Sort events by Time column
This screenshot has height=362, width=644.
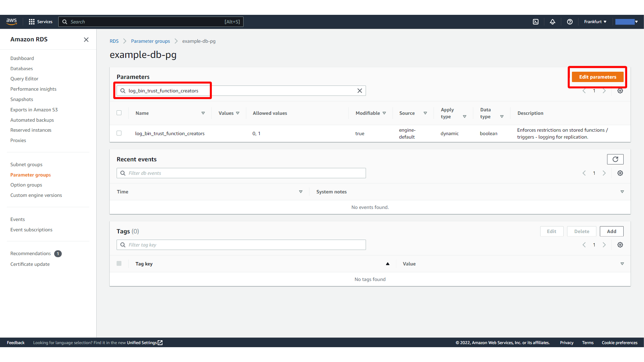pyautogui.click(x=301, y=192)
